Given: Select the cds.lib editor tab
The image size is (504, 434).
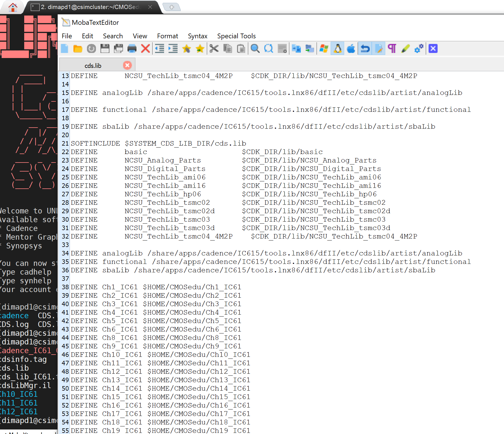Looking at the screenshot, I should (x=93, y=66).
